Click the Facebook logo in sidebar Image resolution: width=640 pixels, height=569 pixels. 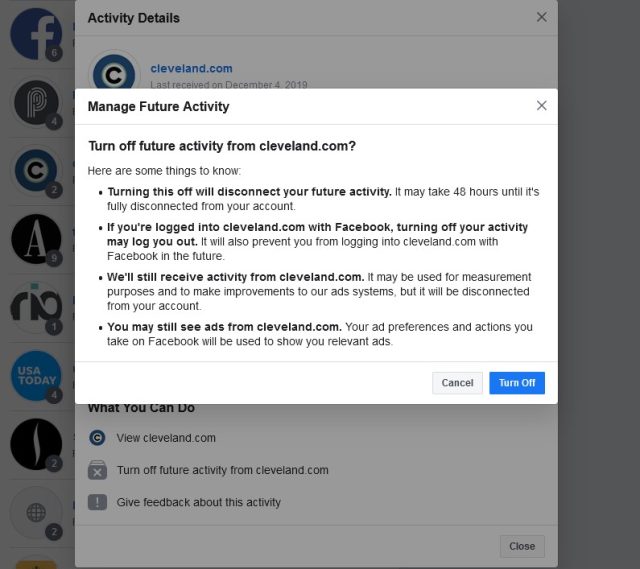click(x=36, y=34)
